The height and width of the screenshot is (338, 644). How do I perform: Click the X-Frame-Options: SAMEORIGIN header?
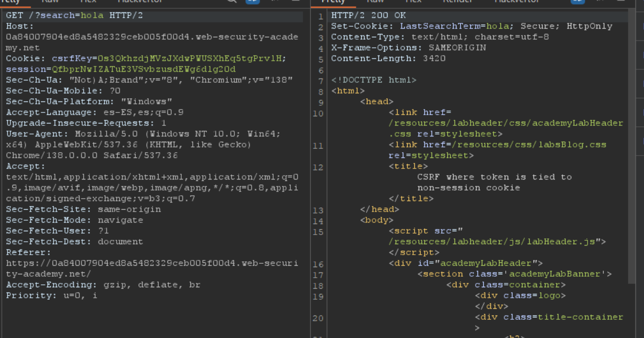pyautogui.click(x=409, y=48)
